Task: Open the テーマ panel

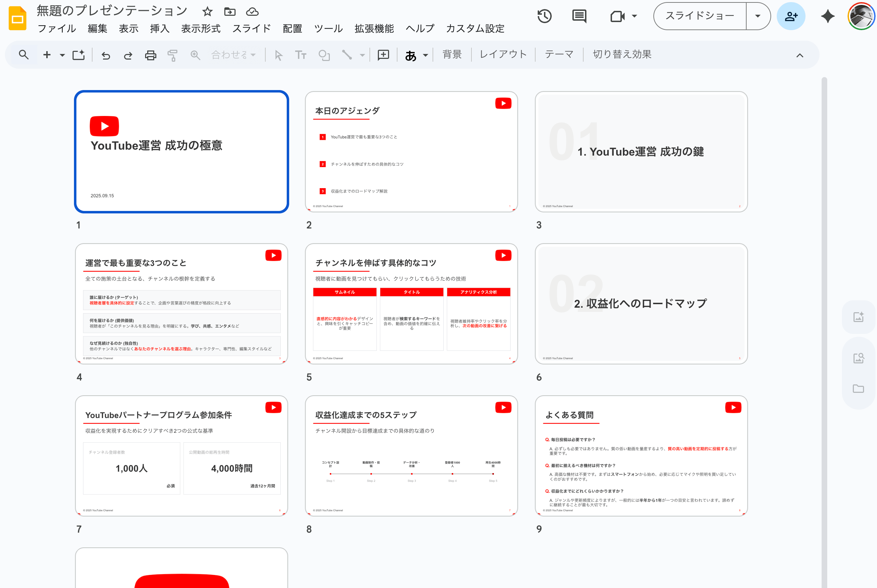Action: (x=558, y=54)
